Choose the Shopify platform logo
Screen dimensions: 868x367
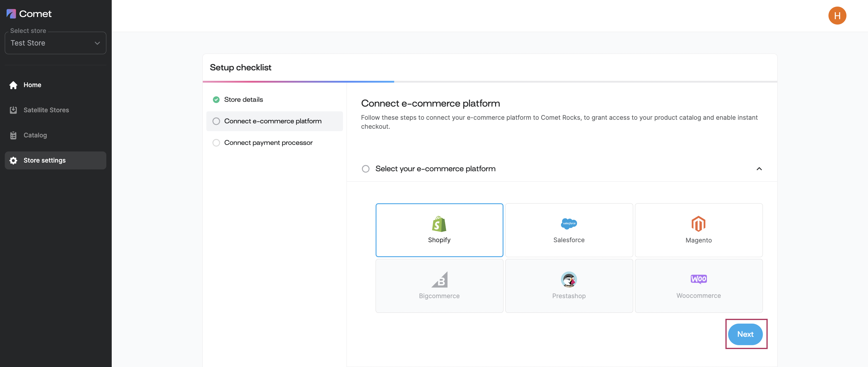(x=439, y=224)
